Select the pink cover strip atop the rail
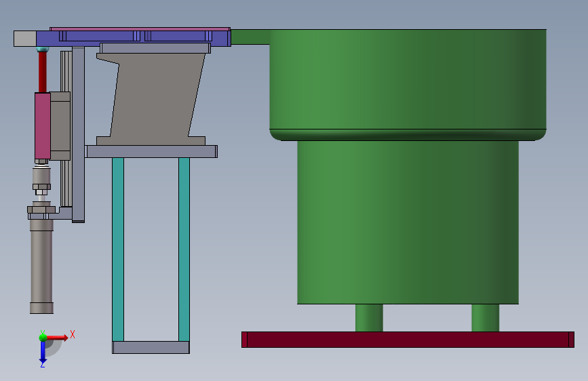This screenshot has height=381, width=588. [140, 29]
